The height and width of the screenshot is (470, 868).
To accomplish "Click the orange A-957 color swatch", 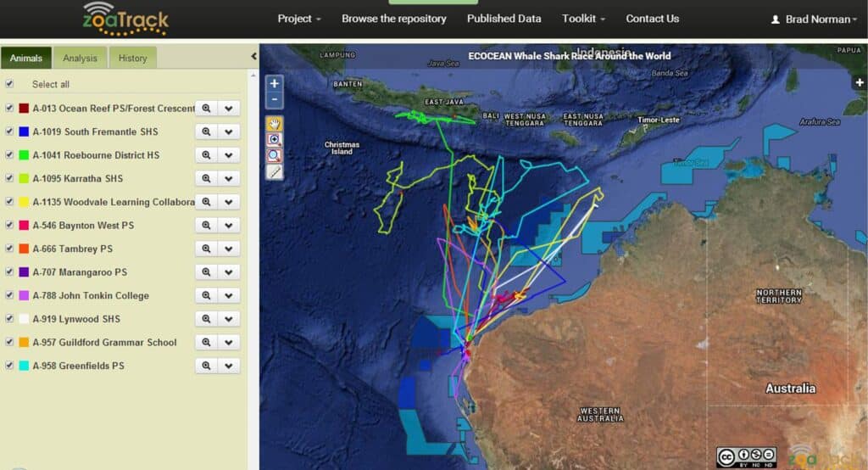I will coord(24,342).
